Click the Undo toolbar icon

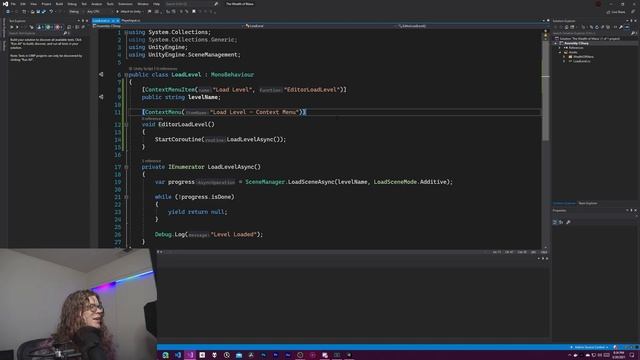pos(51,11)
